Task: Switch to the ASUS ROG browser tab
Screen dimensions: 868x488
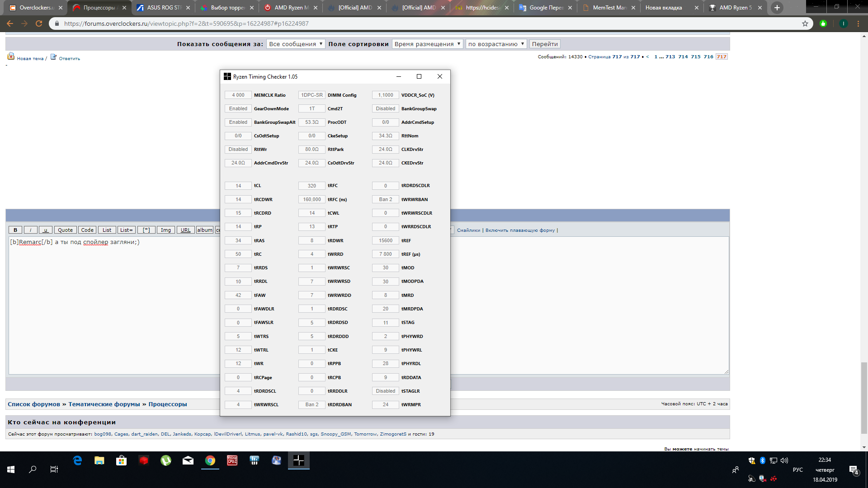Action: point(163,8)
